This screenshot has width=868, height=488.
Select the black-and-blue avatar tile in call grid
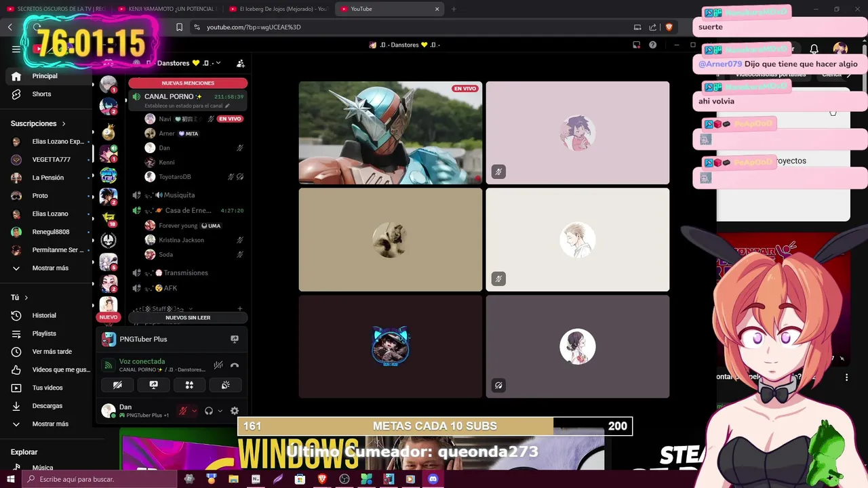[391, 346]
